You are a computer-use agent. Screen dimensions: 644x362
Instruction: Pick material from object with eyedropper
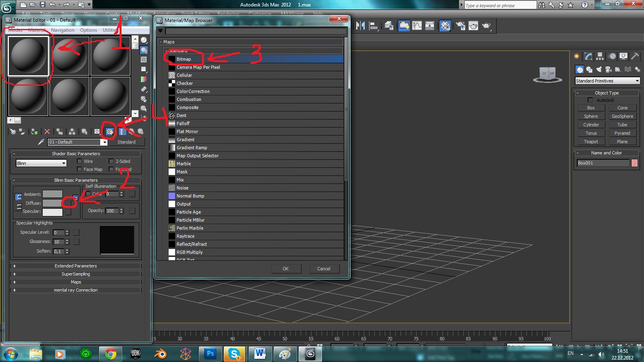pos(41,142)
